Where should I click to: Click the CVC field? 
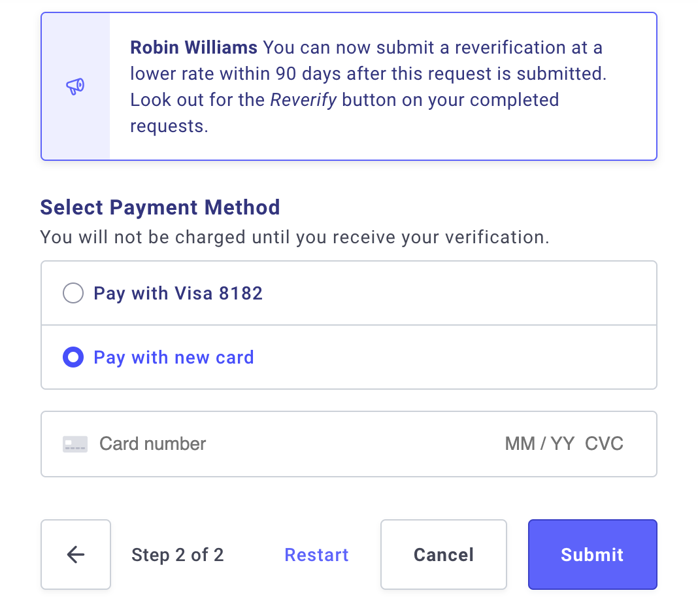[x=604, y=444]
